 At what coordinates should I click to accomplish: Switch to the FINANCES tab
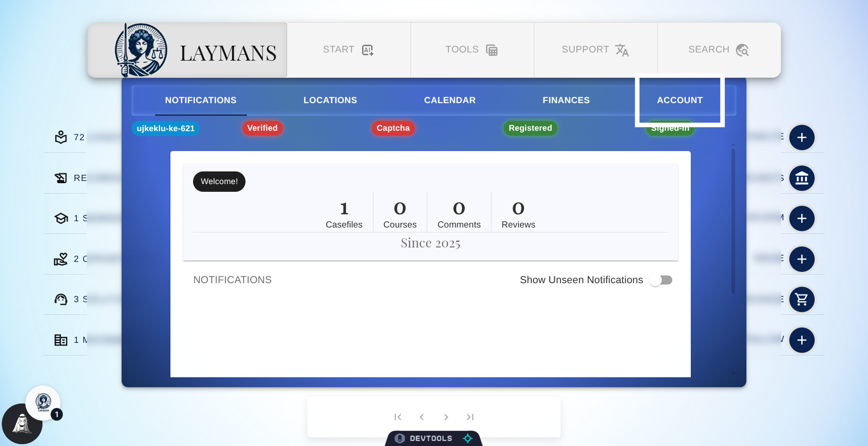pos(566,100)
